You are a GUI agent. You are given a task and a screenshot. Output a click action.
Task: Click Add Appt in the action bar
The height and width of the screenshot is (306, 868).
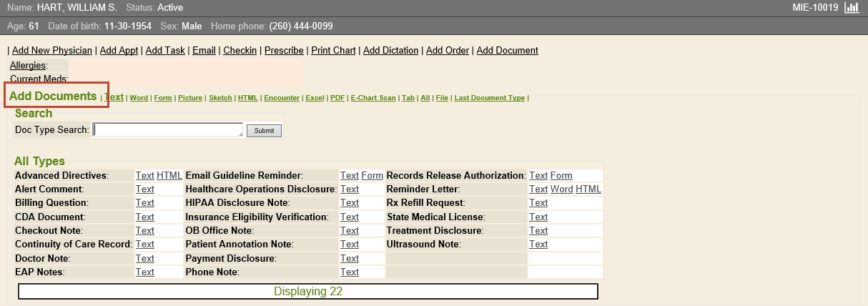pos(119,51)
